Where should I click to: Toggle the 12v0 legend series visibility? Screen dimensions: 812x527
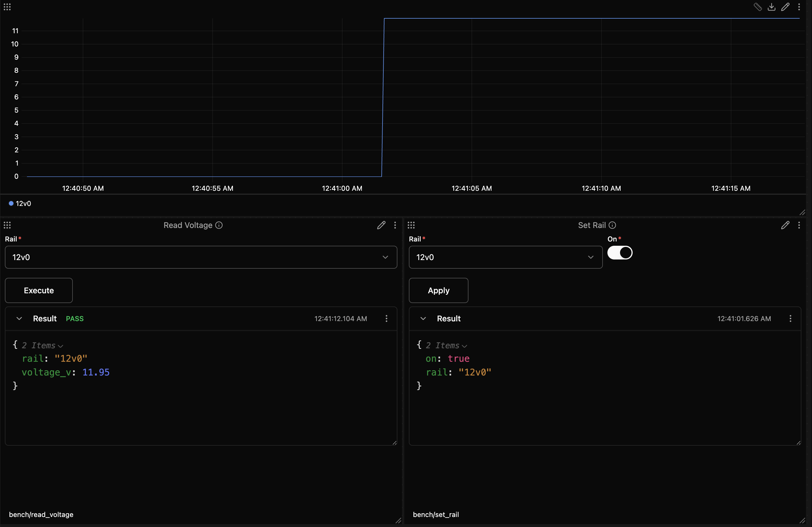tap(20, 204)
